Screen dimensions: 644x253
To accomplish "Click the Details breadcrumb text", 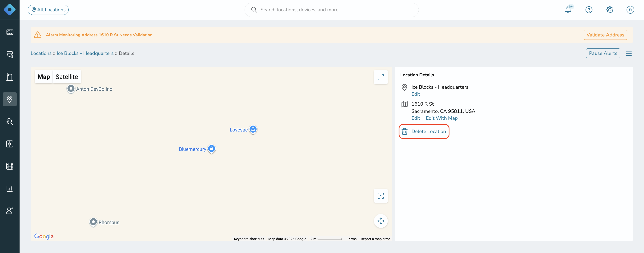I will (127, 53).
